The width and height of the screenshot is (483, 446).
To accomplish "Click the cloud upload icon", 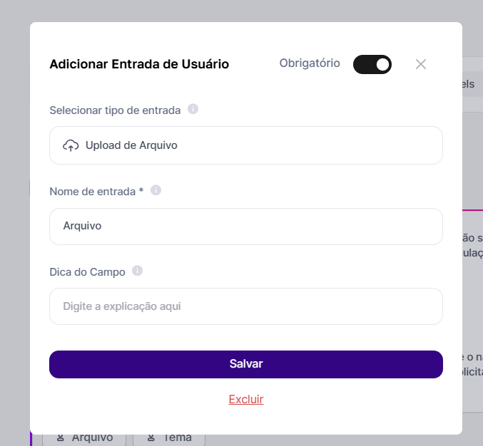I will pyautogui.click(x=71, y=145).
